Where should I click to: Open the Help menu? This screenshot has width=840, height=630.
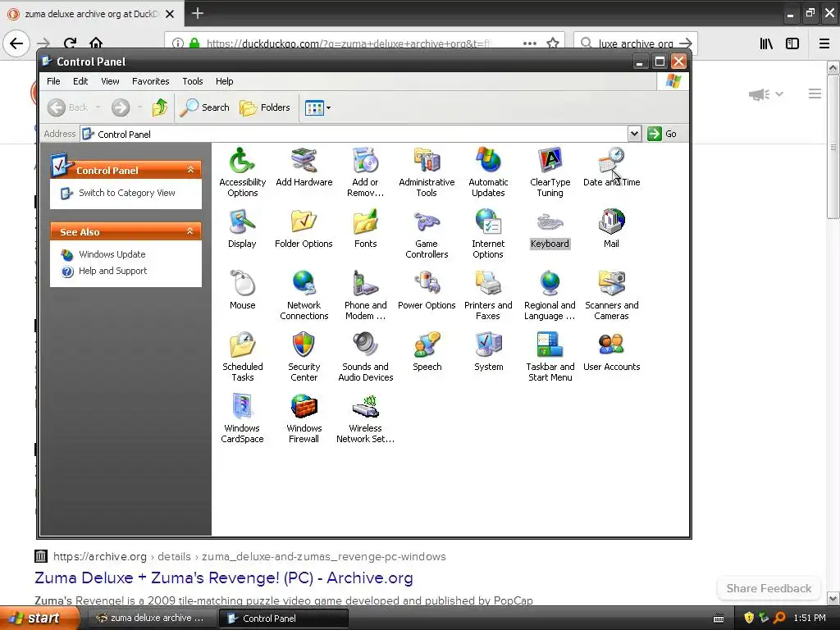[x=225, y=81]
